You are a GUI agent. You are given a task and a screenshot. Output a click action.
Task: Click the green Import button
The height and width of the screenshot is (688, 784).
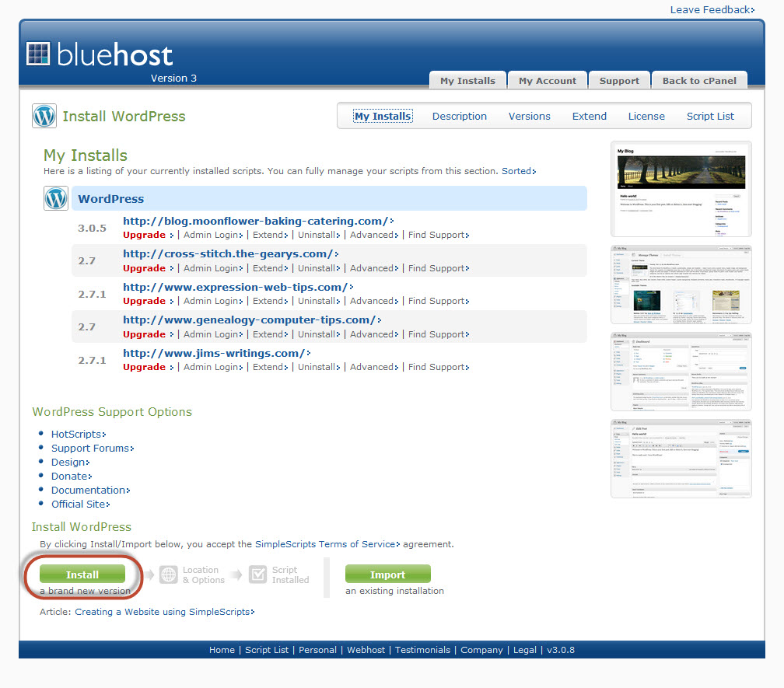tap(387, 574)
